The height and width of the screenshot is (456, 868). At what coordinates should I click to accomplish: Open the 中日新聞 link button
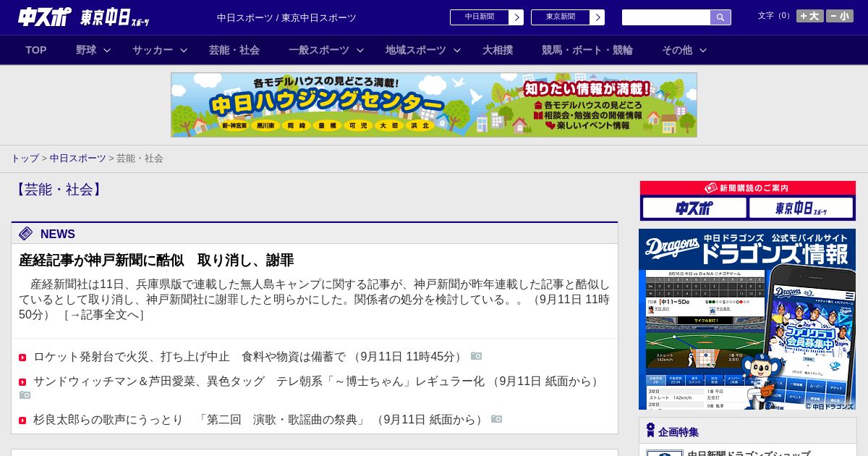point(480,17)
